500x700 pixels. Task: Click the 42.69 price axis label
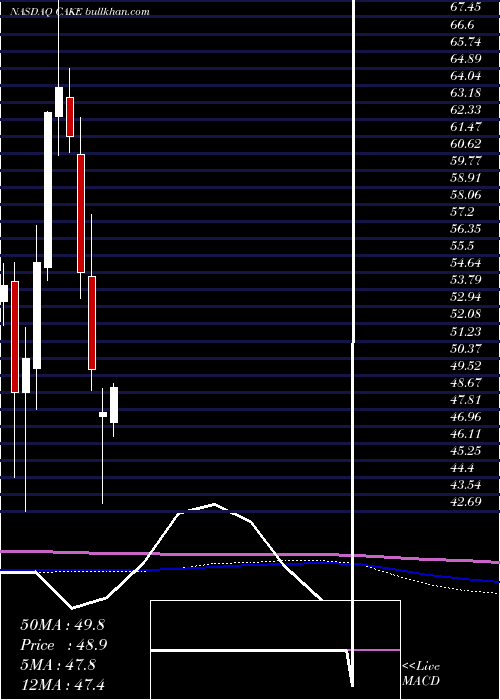tap(466, 501)
